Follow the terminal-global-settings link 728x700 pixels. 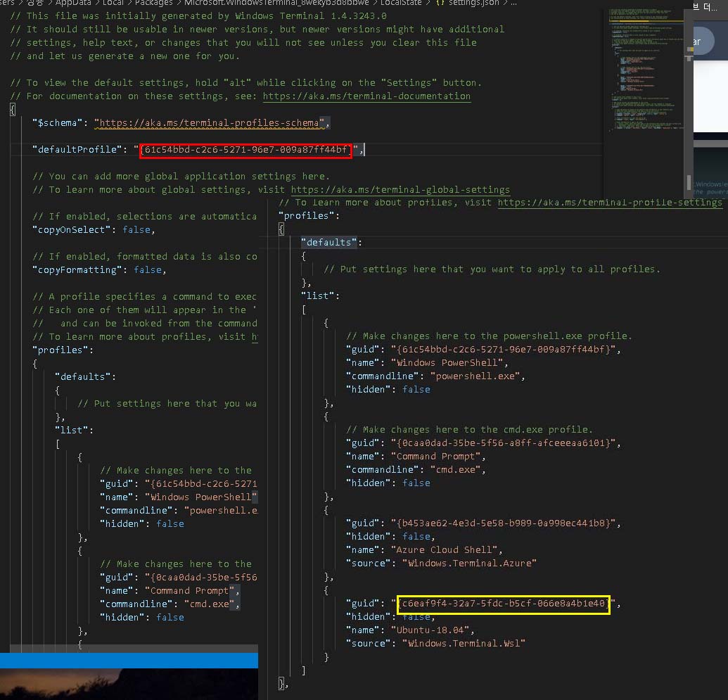[x=400, y=189]
